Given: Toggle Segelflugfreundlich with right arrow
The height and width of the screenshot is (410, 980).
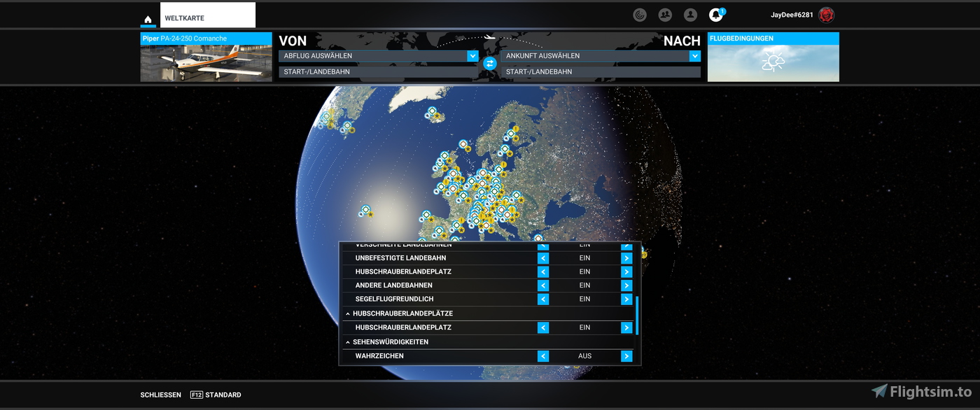Looking at the screenshot, I should point(626,299).
